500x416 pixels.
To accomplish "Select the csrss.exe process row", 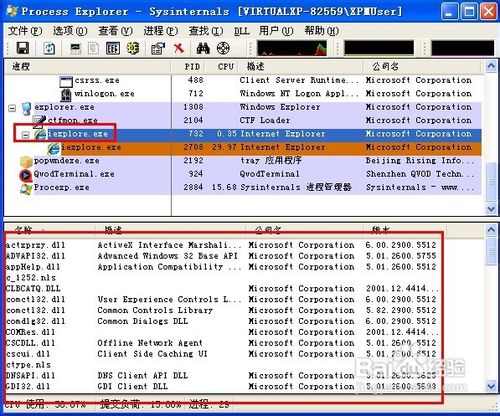I will pos(243,81).
